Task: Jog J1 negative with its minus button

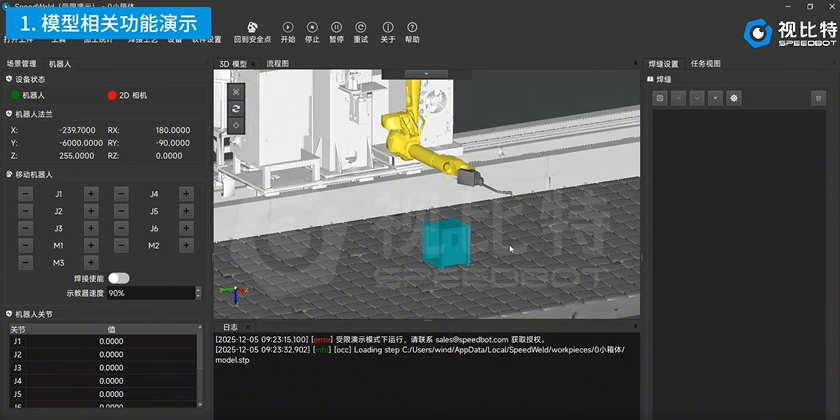Action: point(25,194)
